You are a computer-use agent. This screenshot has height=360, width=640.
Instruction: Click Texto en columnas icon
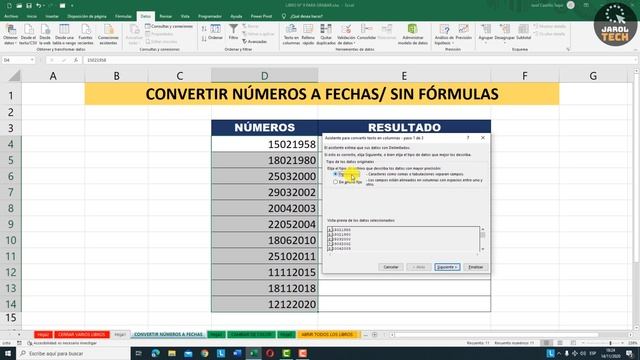pyautogui.click(x=291, y=34)
